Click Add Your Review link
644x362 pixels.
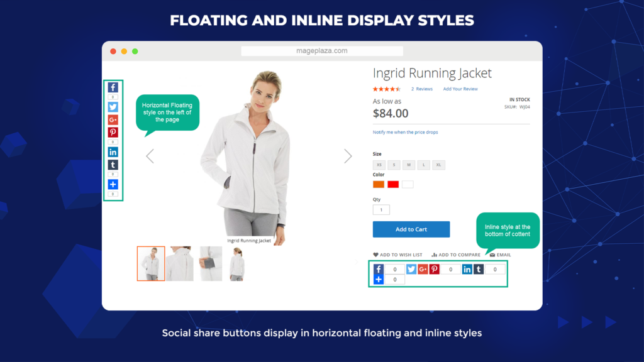[x=460, y=89]
